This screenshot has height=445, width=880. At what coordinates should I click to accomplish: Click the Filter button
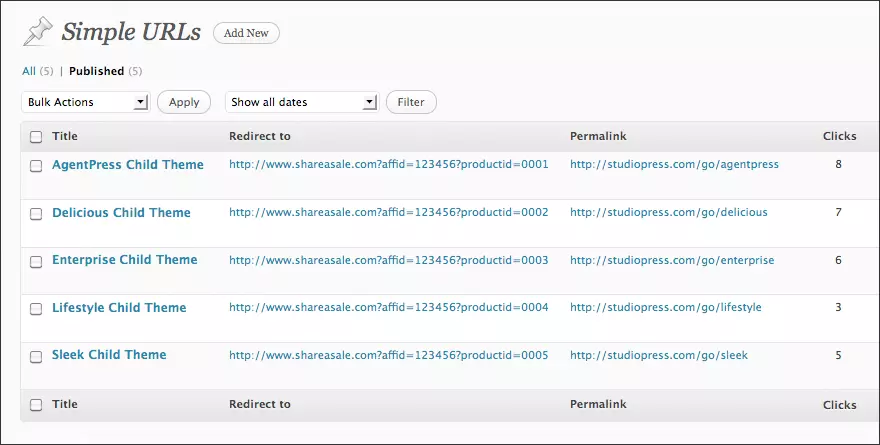[411, 102]
